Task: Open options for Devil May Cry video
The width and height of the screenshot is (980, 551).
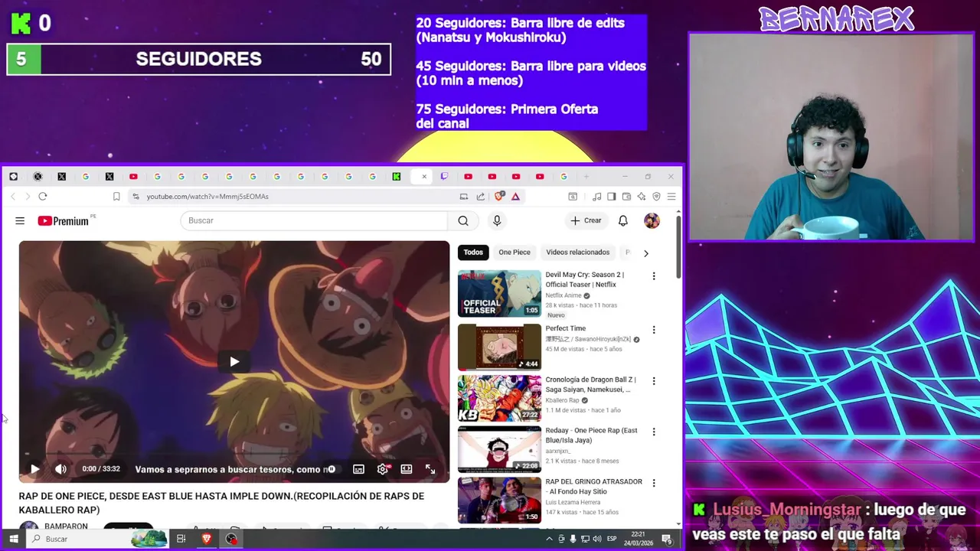Action: click(654, 276)
